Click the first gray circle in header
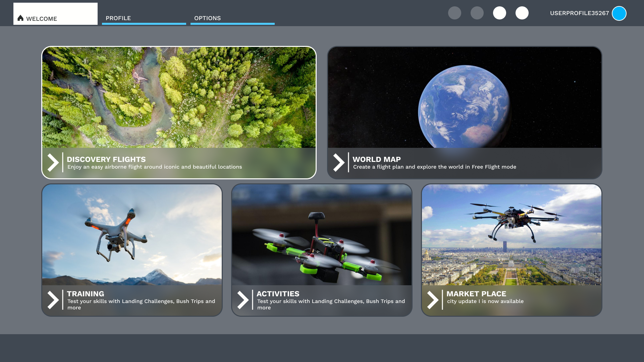 (x=454, y=13)
